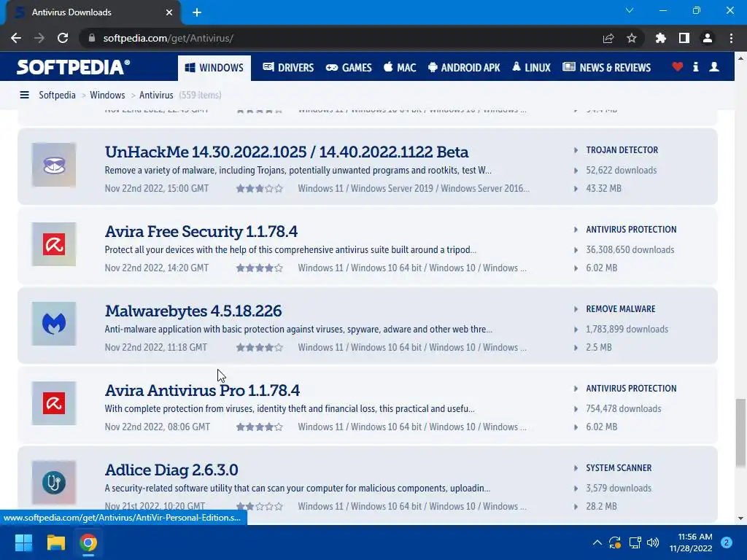Close the Antivirus Downloads tab

coord(169,12)
